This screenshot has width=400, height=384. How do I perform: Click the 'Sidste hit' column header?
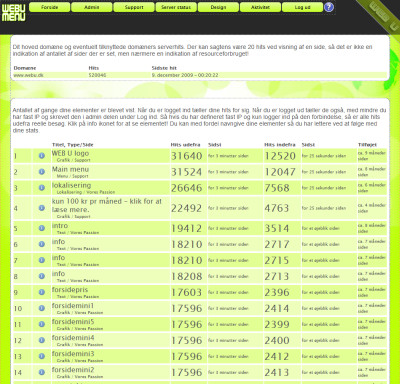pyautogui.click(x=164, y=68)
